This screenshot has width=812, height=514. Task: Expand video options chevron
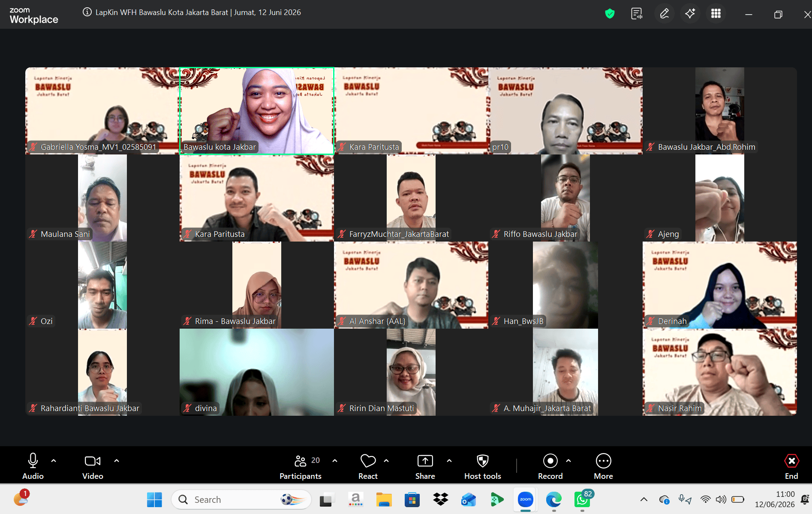tap(117, 461)
